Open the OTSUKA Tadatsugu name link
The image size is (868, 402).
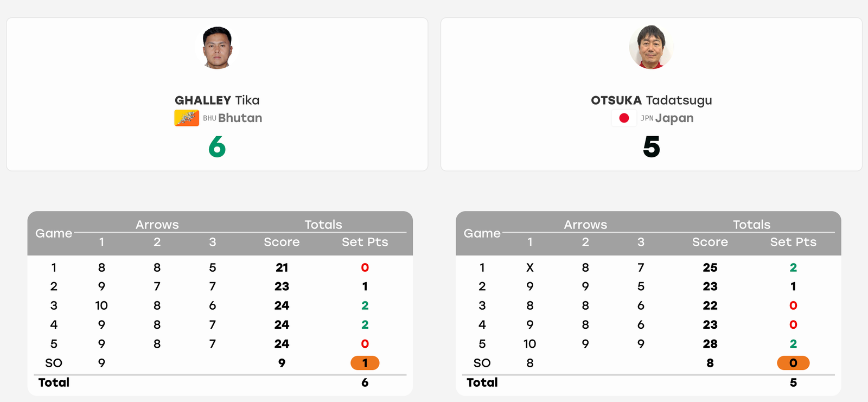(651, 100)
